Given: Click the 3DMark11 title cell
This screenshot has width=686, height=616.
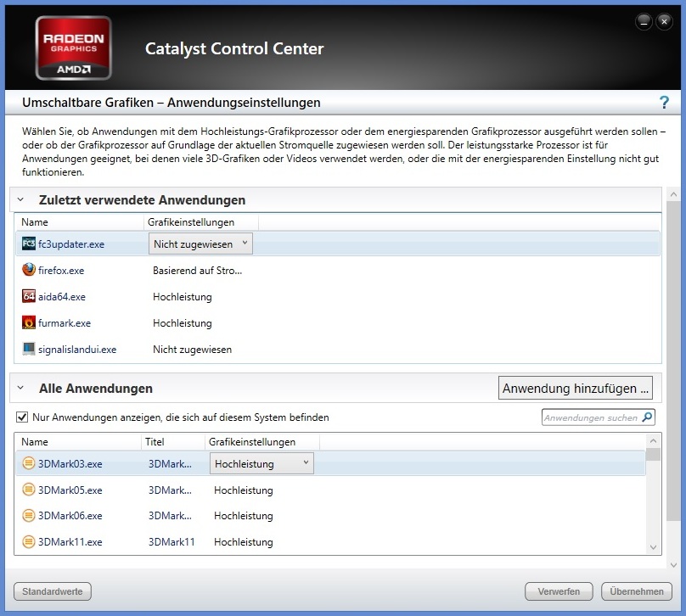Looking at the screenshot, I should 171,541.
